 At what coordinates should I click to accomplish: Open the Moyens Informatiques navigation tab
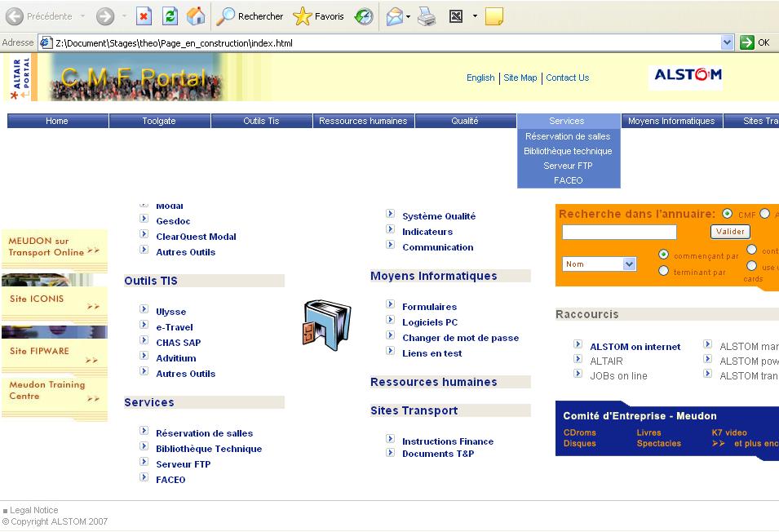[x=671, y=121]
